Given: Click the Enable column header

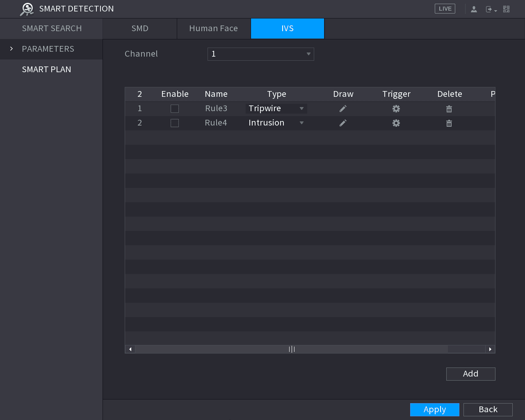Looking at the screenshot, I should (175, 94).
